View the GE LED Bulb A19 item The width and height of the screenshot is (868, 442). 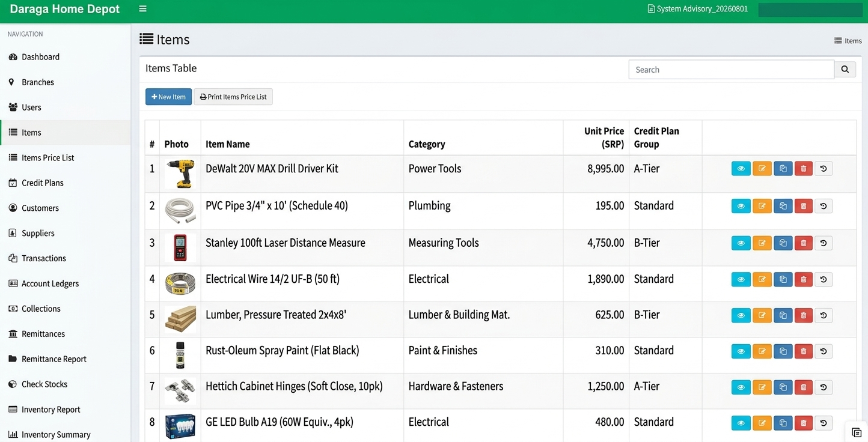pos(741,423)
